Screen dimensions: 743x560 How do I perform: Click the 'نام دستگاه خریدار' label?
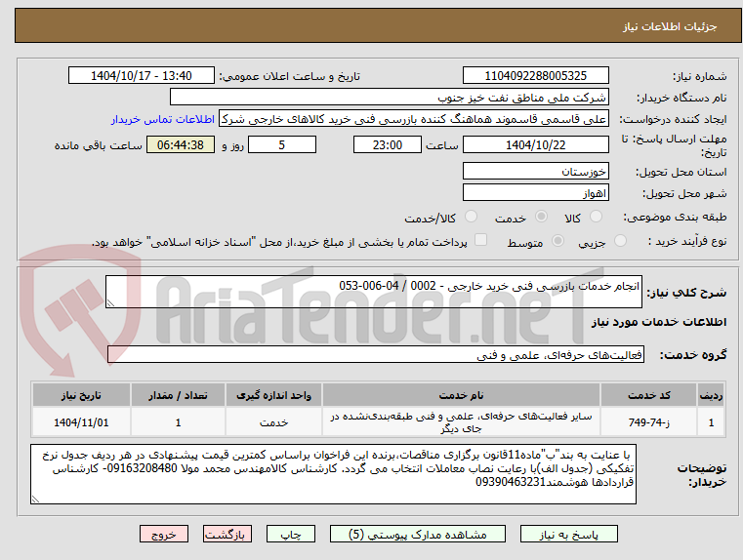(x=681, y=98)
